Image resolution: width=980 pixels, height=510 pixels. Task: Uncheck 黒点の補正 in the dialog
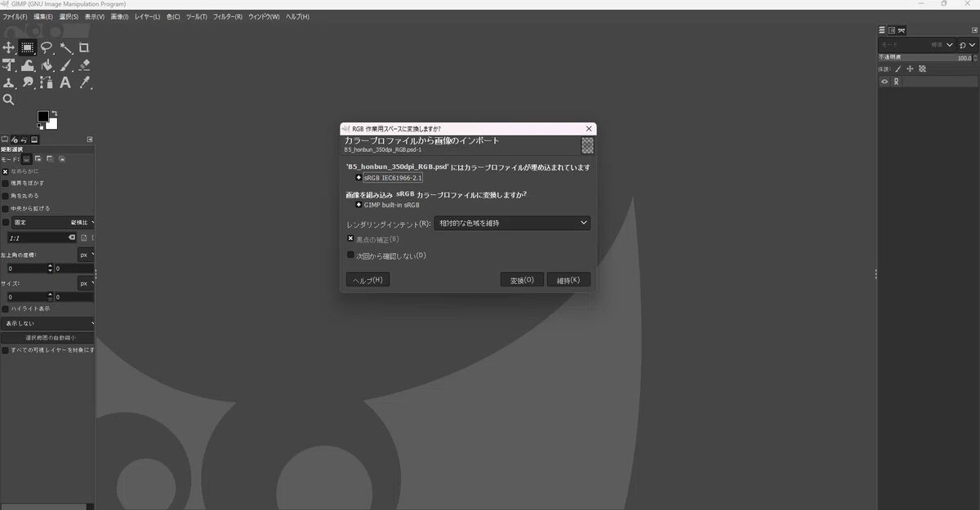coord(350,239)
